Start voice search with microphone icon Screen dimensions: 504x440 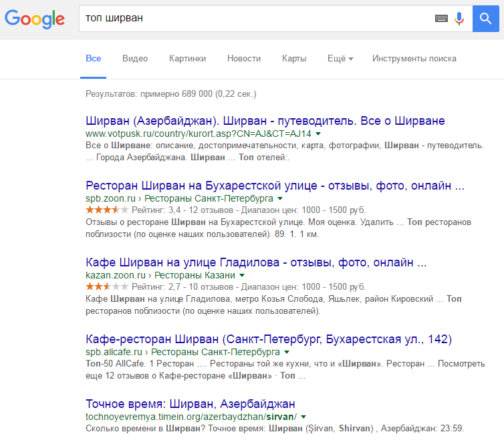coord(459,19)
